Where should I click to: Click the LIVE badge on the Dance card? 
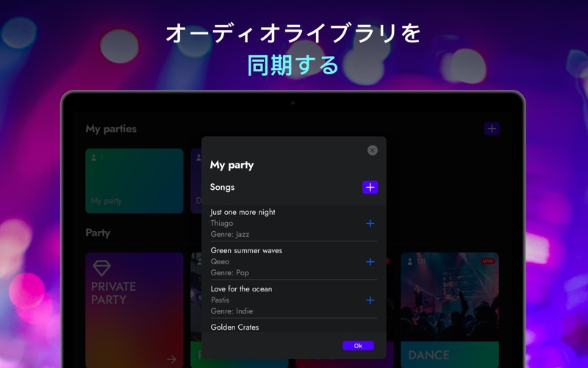(x=487, y=261)
